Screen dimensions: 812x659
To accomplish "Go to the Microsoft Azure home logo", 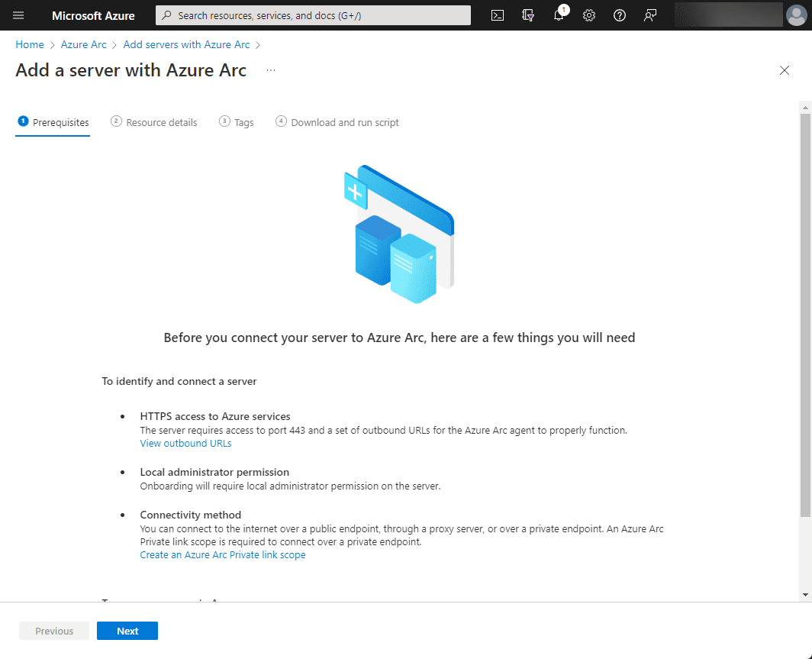I will coord(93,15).
